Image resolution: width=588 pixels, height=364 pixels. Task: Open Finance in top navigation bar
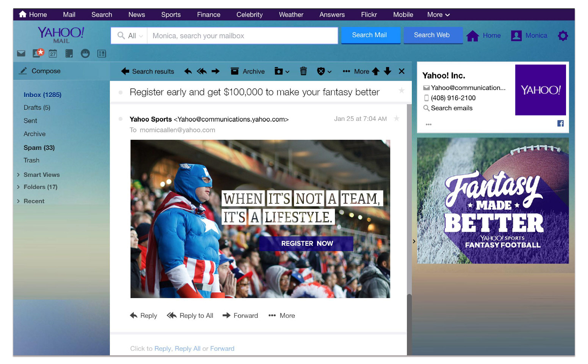coord(208,14)
